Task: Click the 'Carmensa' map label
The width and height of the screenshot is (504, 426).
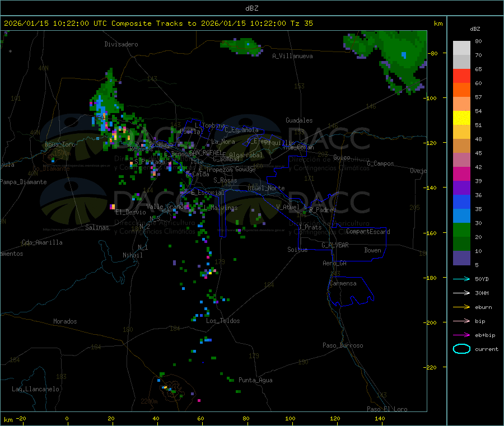Action: [343, 283]
